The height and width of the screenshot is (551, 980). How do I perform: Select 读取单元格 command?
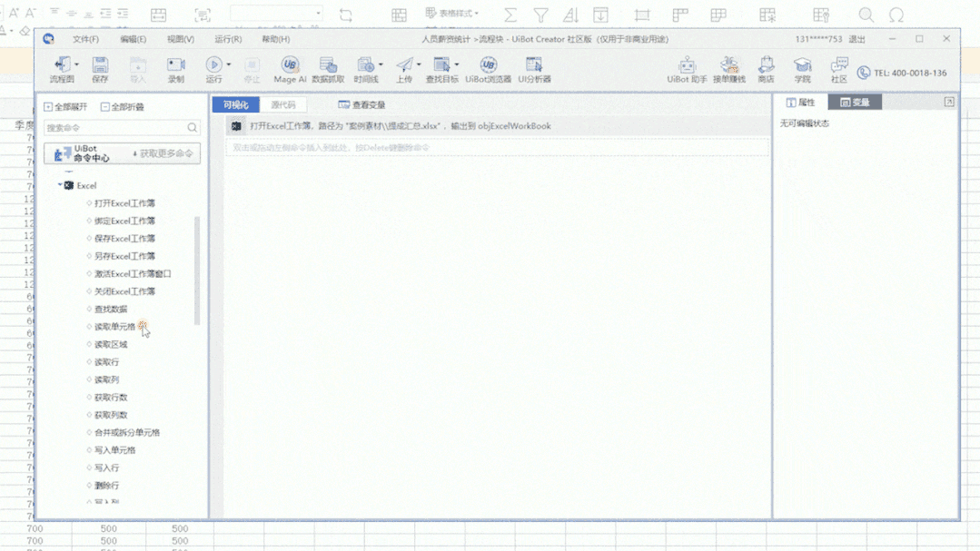[114, 326]
